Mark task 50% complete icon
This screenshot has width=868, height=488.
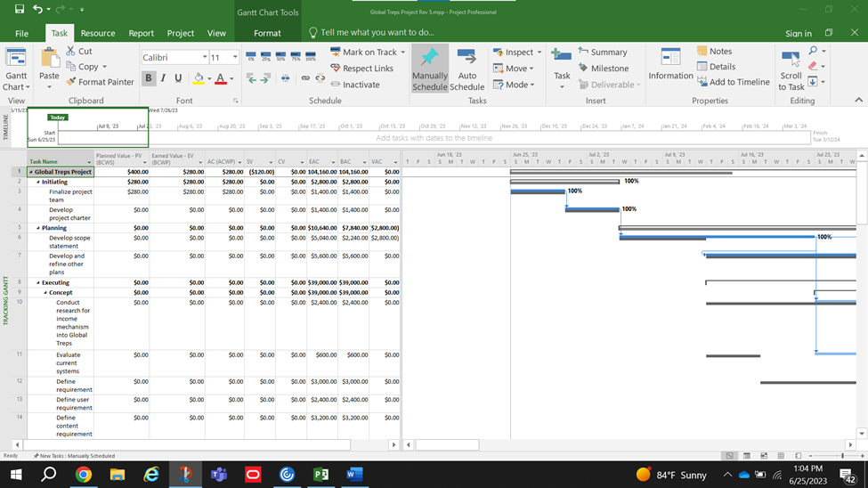pos(280,56)
